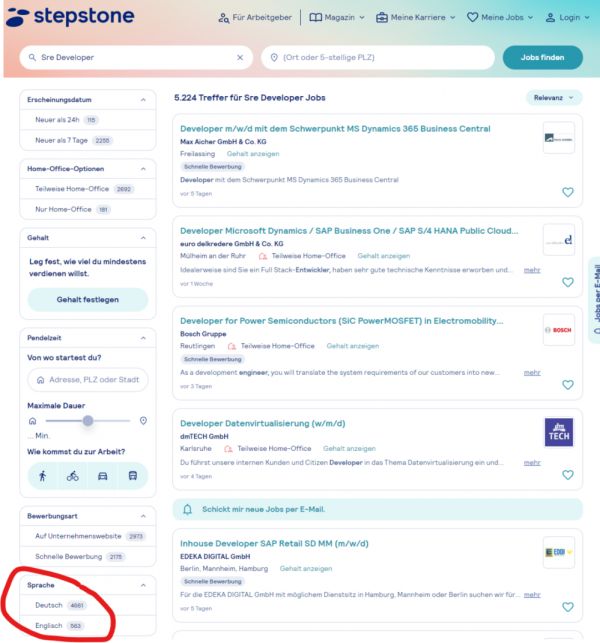This screenshot has height=643, width=600.
Task: Choose public transport commute icon
Action: [133, 476]
